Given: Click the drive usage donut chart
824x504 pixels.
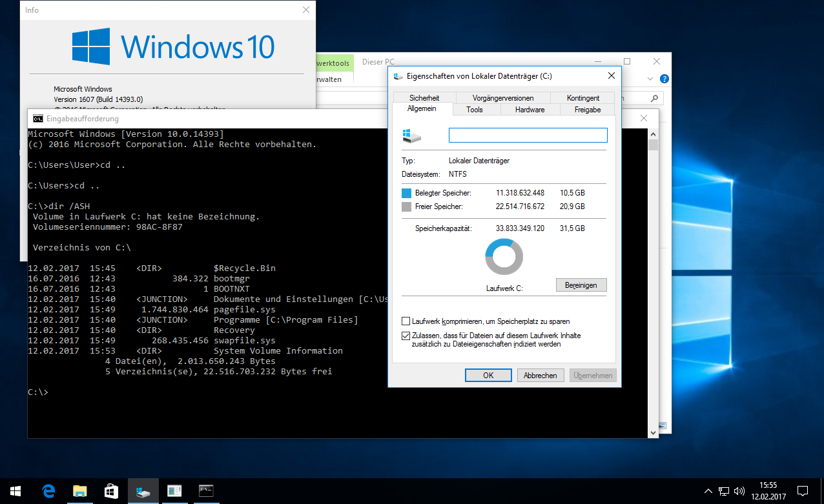Looking at the screenshot, I should (504, 257).
